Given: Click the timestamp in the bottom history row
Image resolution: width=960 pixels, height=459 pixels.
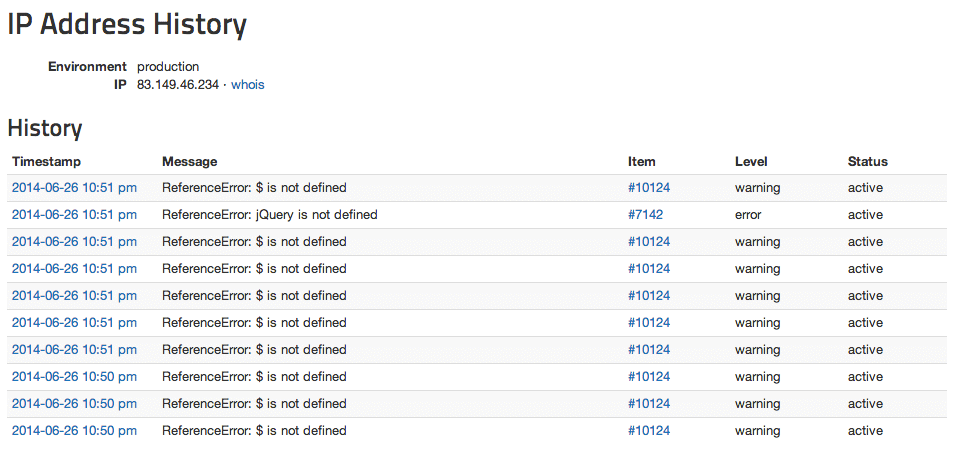Looking at the screenshot, I should [x=74, y=430].
